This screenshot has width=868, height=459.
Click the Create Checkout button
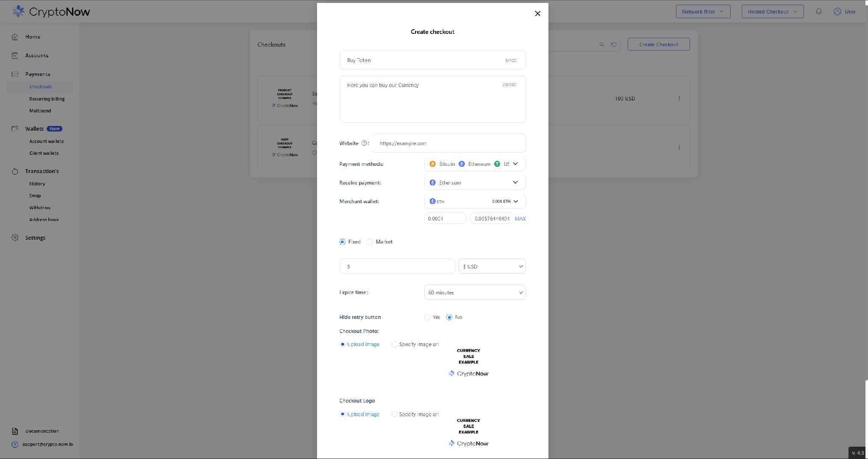tap(659, 45)
